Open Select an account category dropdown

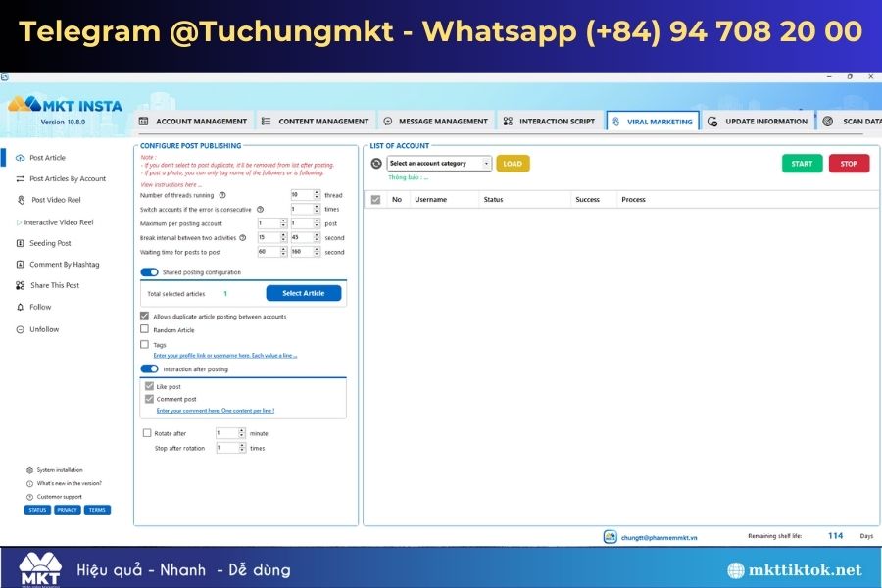click(439, 164)
